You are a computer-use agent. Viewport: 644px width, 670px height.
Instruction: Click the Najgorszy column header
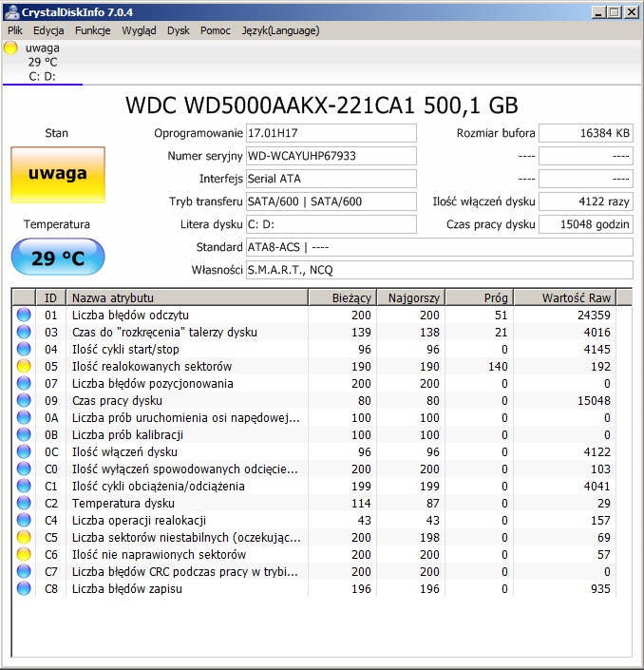point(411,297)
